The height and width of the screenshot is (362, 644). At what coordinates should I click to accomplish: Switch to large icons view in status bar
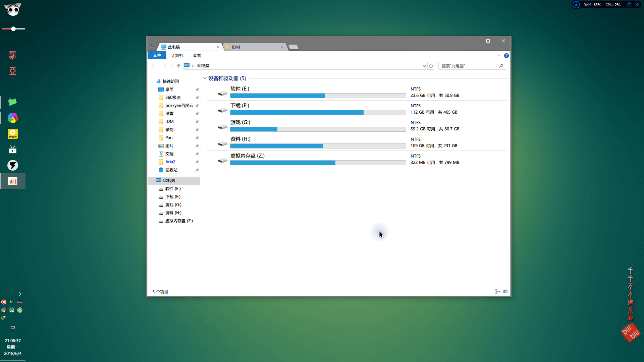(x=505, y=292)
